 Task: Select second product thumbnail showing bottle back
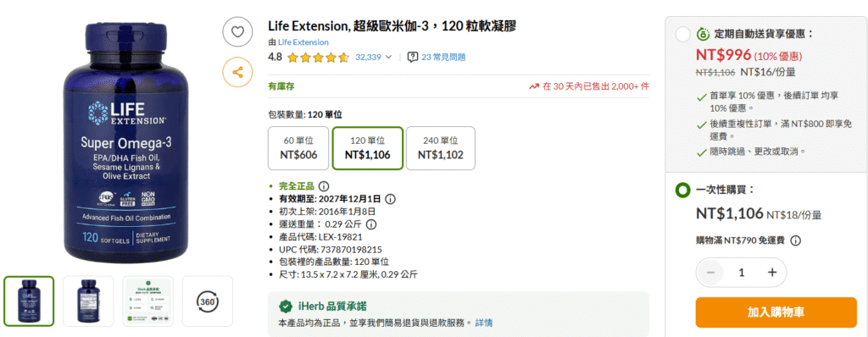pos(88,301)
